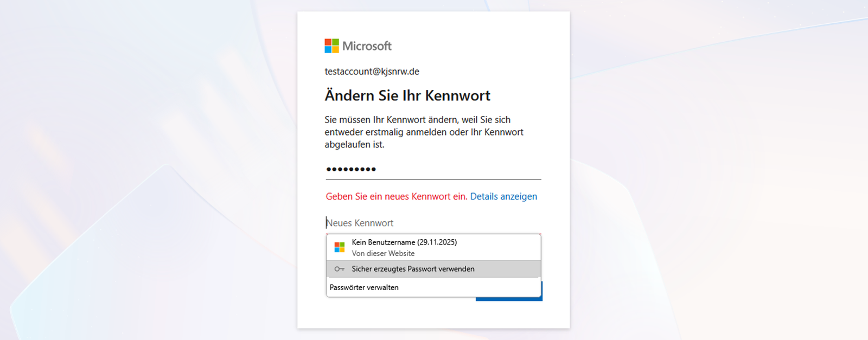This screenshot has width=868, height=340.
Task: Click the Microsoft four-square logo at top
Action: [331, 46]
